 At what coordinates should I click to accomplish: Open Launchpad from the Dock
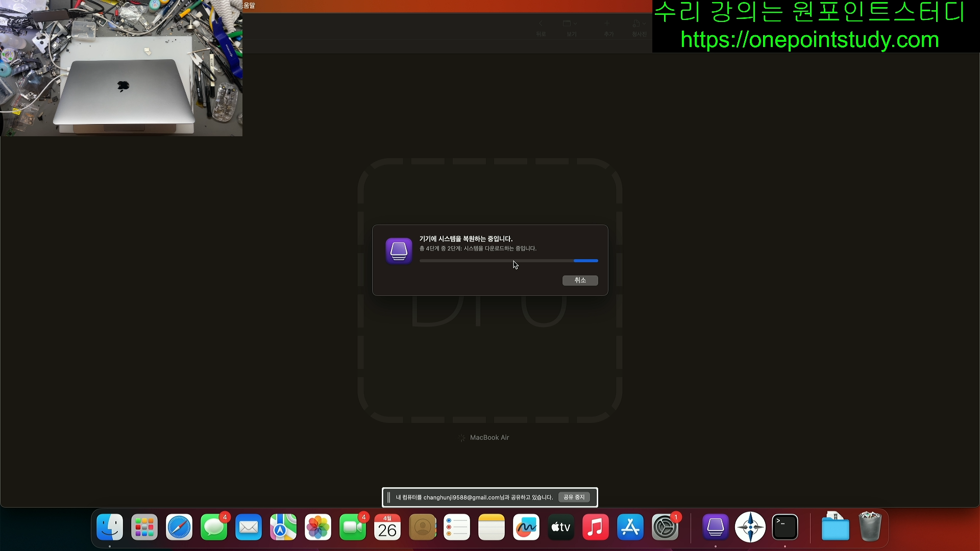point(144,527)
